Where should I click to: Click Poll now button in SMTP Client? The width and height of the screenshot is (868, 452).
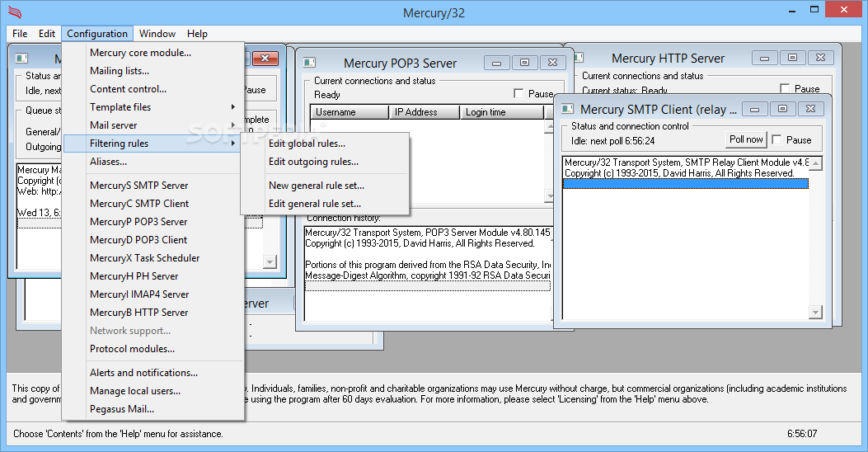coord(746,139)
